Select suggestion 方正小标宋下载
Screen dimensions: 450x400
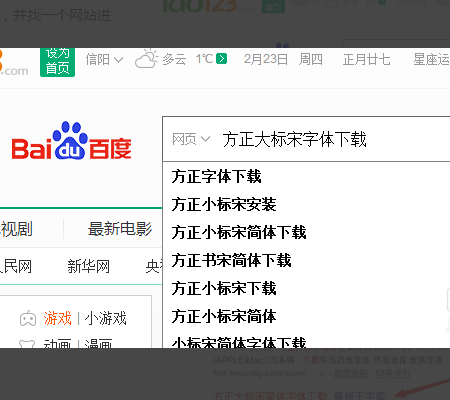point(224,288)
